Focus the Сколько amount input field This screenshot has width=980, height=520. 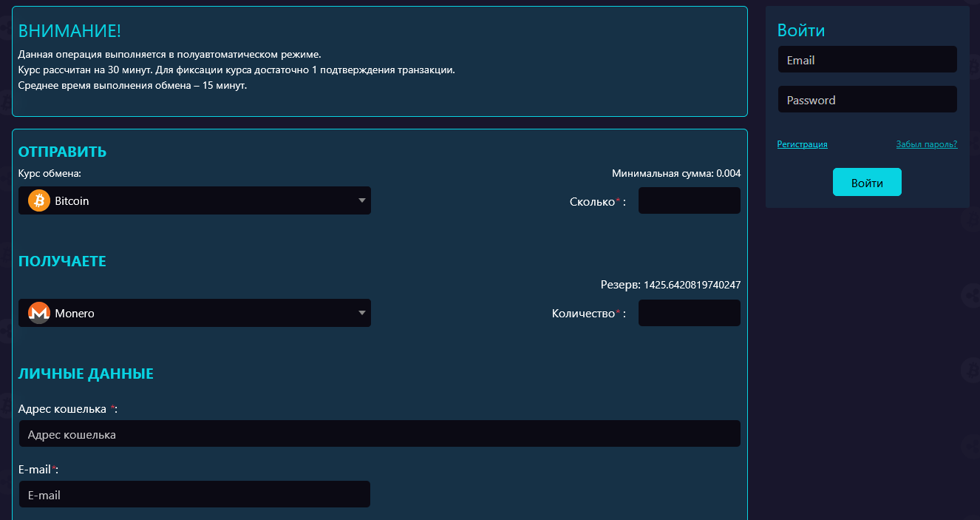pyautogui.click(x=689, y=200)
